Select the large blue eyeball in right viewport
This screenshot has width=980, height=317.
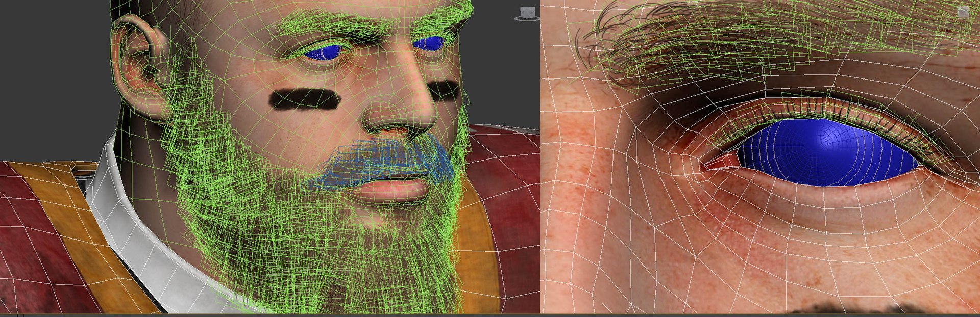[x=826, y=153]
